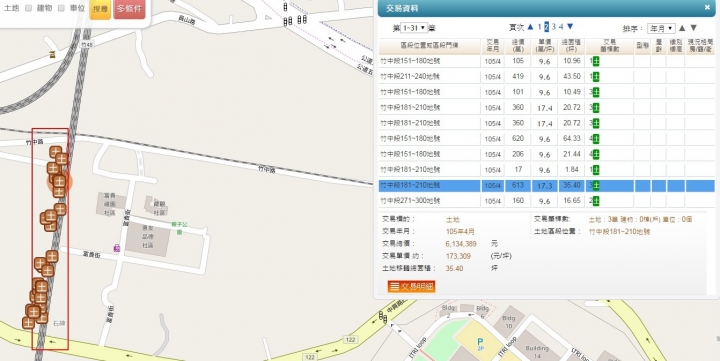Open the 排序 年月 sort dropdown
This screenshot has height=361, width=720.
661,28
